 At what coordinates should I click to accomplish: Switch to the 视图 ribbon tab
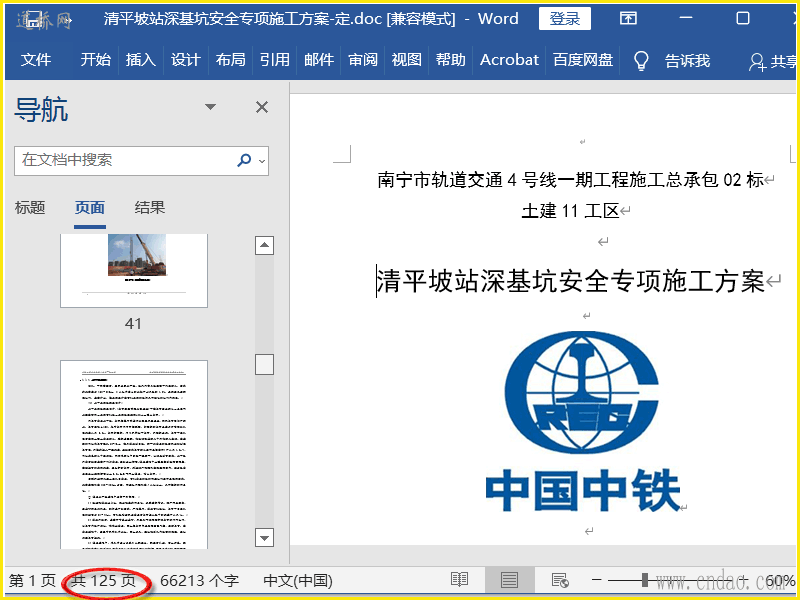coord(407,60)
